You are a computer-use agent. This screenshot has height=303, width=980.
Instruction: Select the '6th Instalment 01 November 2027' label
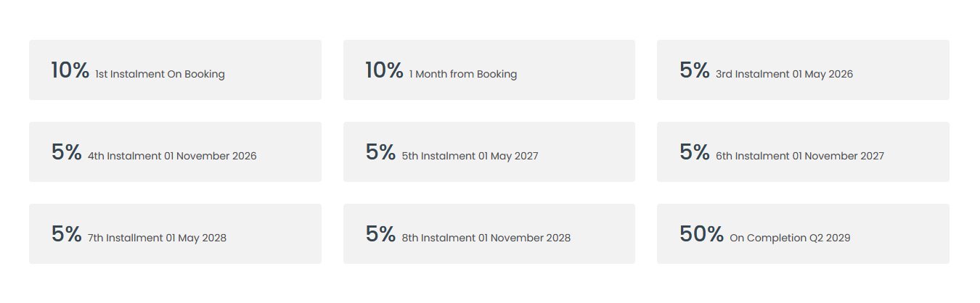(800, 156)
